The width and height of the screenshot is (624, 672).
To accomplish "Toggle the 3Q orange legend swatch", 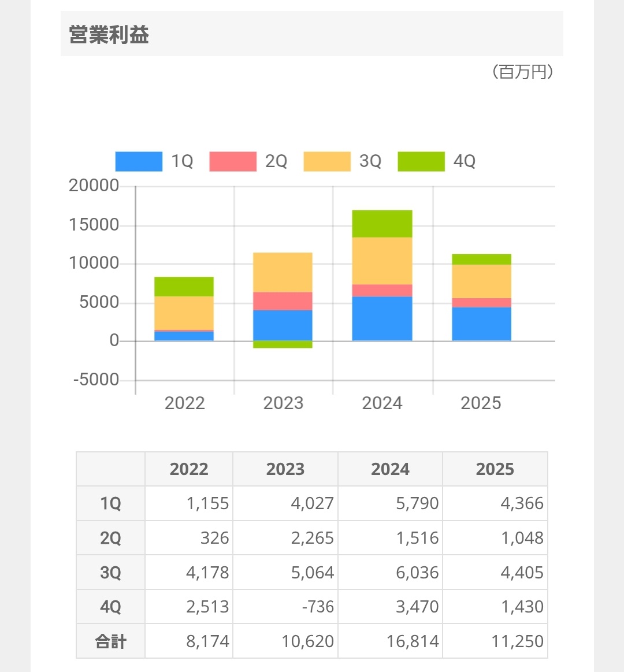I will click(x=327, y=162).
